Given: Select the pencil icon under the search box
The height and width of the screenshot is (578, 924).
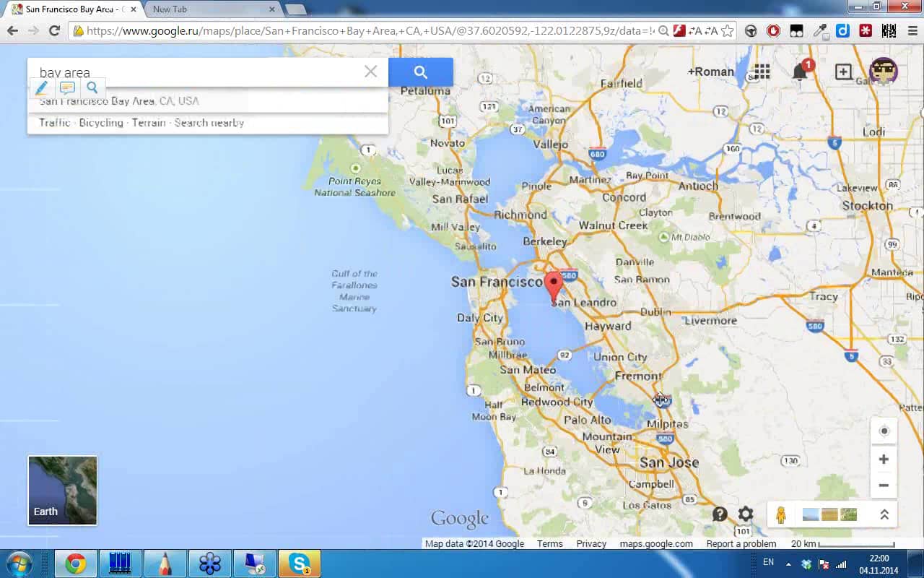Looking at the screenshot, I should pyautogui.click(x=42, y=88).
